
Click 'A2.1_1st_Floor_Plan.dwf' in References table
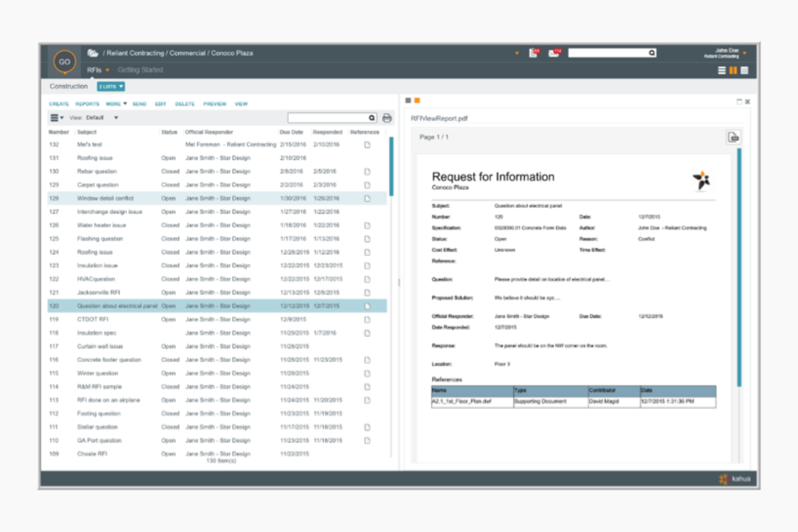(462, 402)
